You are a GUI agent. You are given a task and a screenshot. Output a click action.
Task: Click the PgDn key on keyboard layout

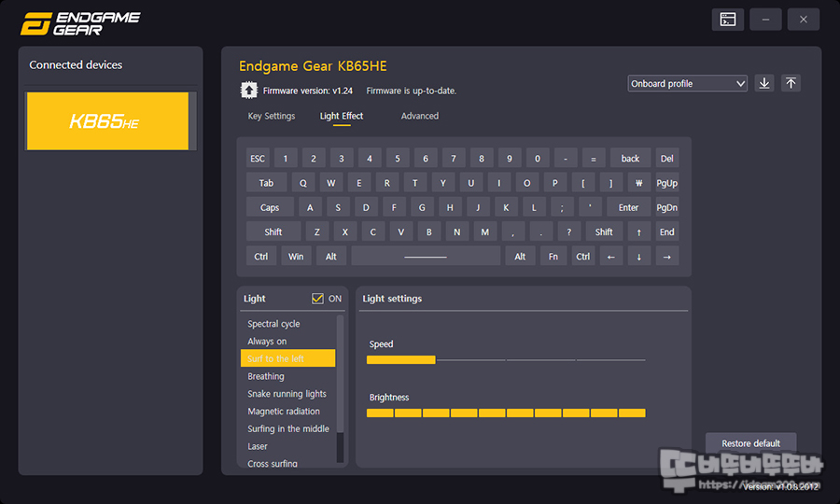click(x=667, y=207)
